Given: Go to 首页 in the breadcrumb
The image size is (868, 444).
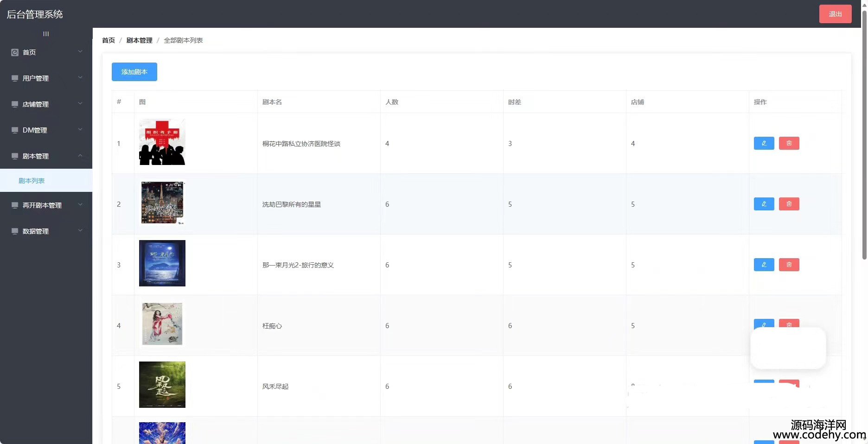Looking at the screenshot, I should 108,40.
